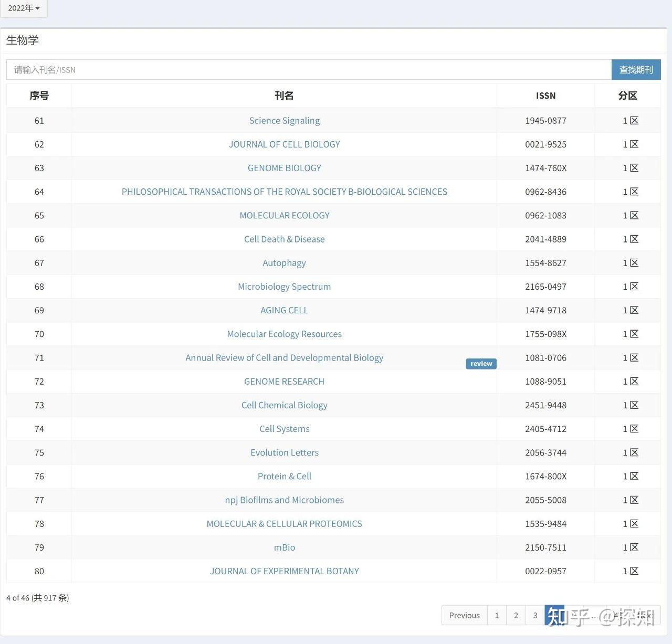Open the GENOME RESEARCH journal link
This screenshot has width=672, height=644.
coord(285,382)
